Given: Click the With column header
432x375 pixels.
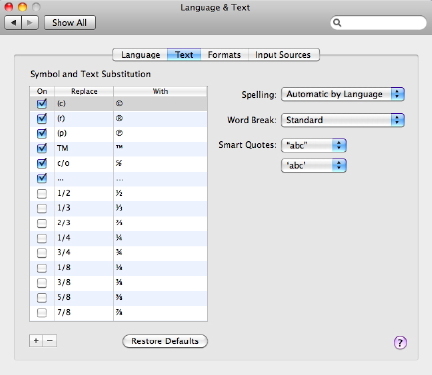Looking at the screenshot, I should [x=160, y=91].
